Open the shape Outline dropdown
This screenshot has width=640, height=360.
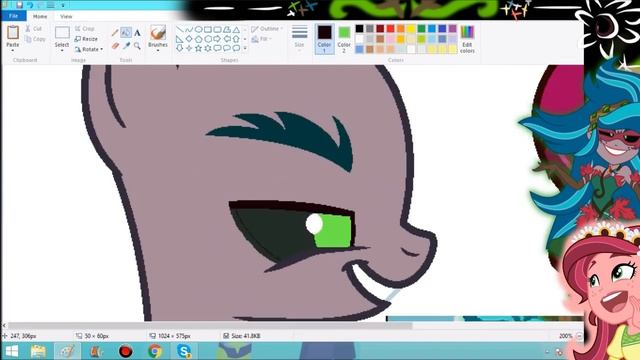[x=267, y=29]
